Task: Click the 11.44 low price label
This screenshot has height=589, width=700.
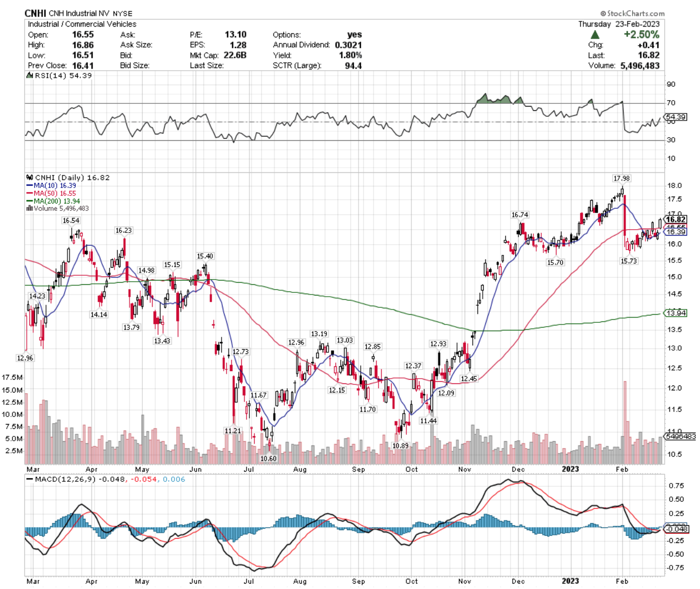Action: pos(428,421)
